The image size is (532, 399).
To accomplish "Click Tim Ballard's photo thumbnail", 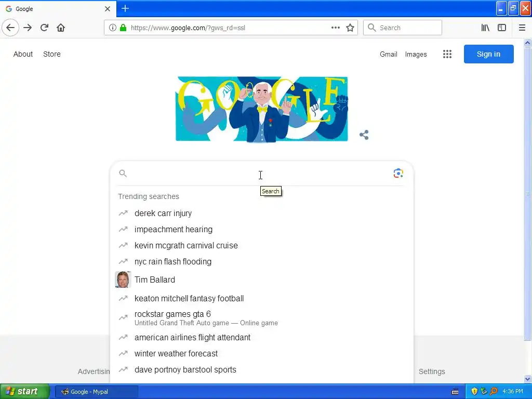I will pyautogui.click(x=123, y=280).
